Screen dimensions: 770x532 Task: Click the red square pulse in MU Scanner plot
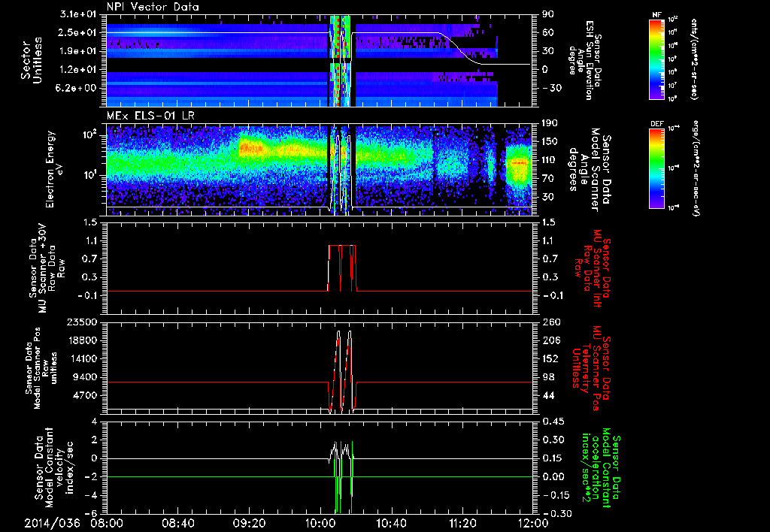point(342,268)
